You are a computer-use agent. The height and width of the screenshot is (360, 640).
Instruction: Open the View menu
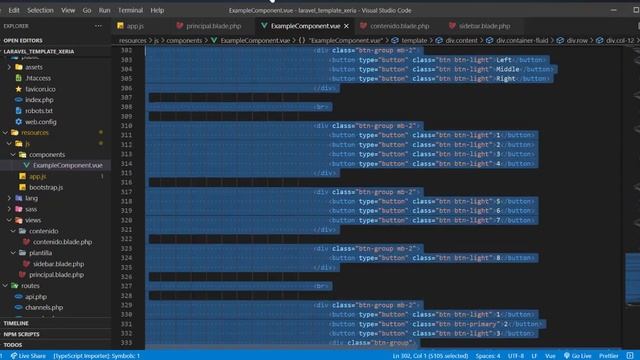point(68,10)
